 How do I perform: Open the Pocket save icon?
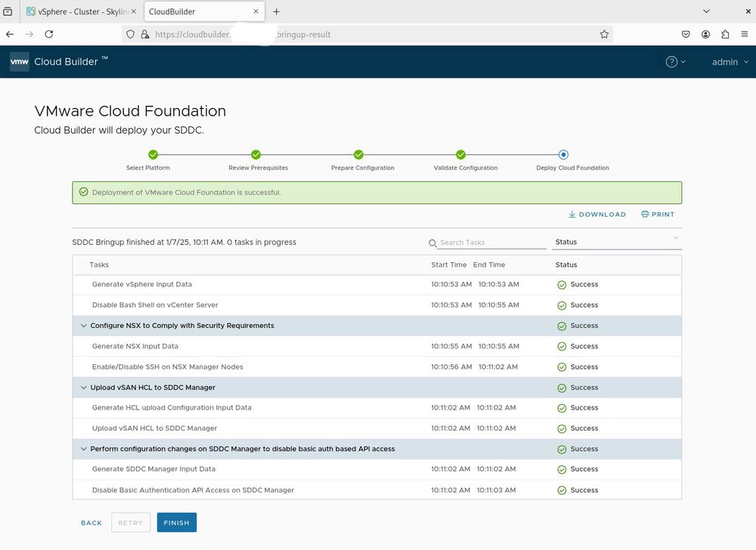[x=686, y=34]
